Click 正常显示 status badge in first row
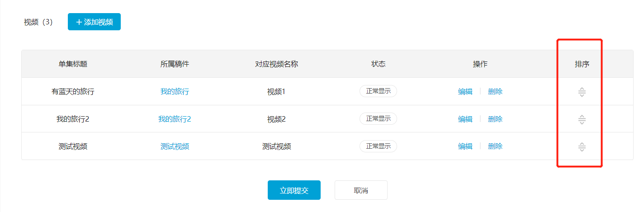This screenshot has width=644, height=212. pyautogui.click(x=378, y=91)
